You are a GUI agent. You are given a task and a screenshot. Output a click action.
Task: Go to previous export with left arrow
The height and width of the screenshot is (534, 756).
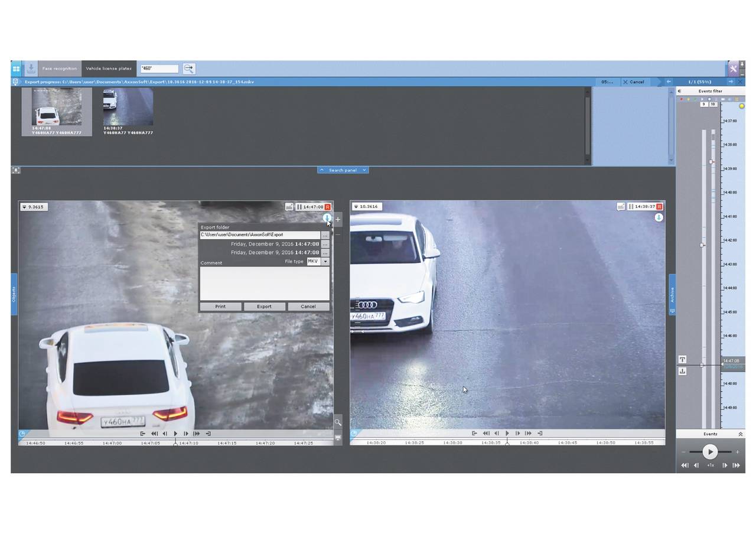(x=669, y=82)
